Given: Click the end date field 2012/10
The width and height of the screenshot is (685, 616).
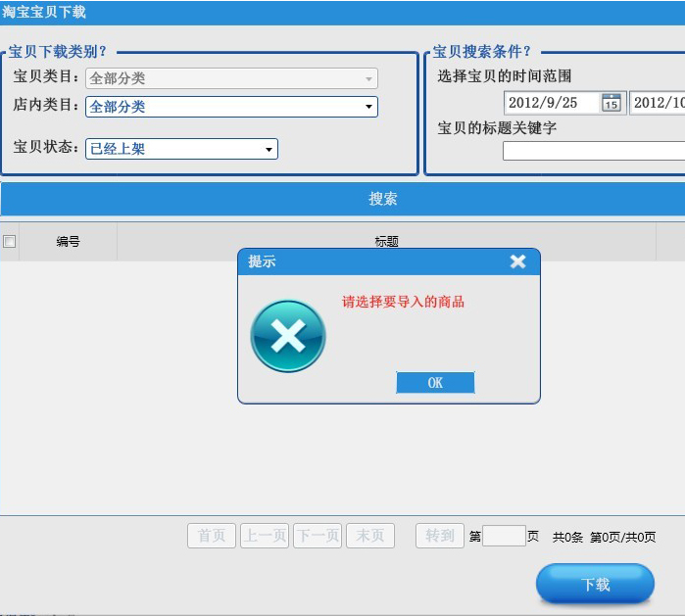Looking at the screenshot, I should pyautogui.click(x=658, y=103).
